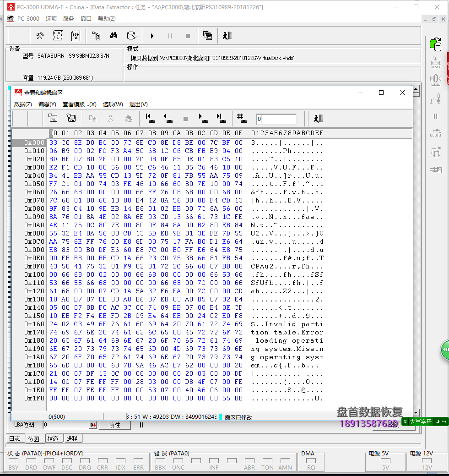Click the exit icon in sector editor toolbar
449x476 pixels.
pos(318,118)
